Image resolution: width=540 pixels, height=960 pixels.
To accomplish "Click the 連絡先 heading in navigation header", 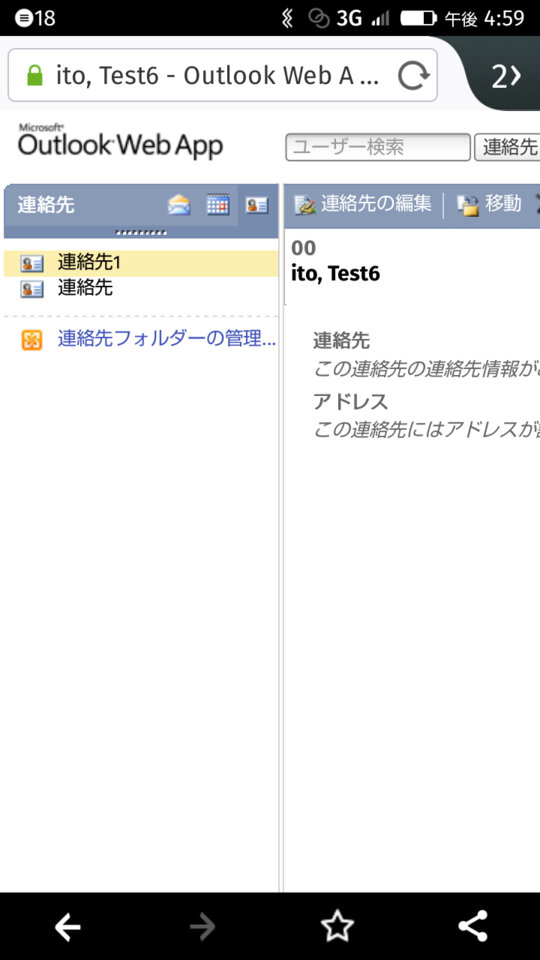I will click(46, 204).
